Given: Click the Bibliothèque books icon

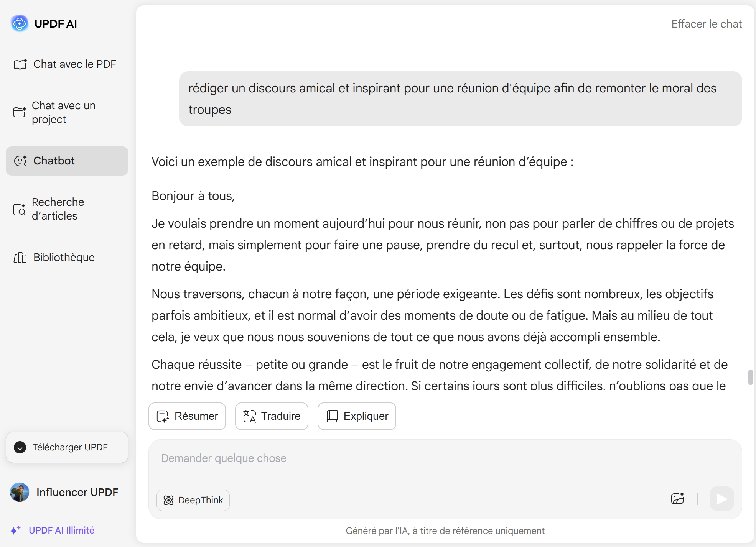Looking at the screenshot, I should 20,258.
